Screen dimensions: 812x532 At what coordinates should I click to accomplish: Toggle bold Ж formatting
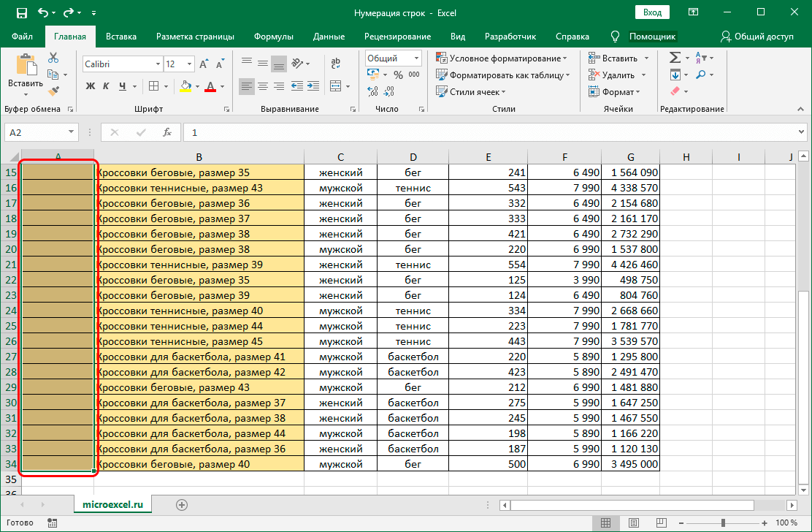(x=91, y=86)
